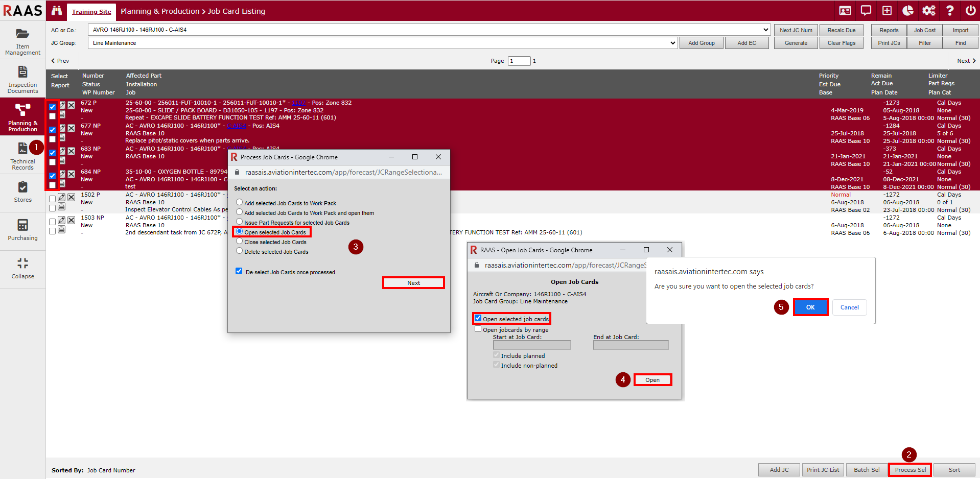Click the Page number input field
The image size is (980, 479).
[x=519, y=61]
